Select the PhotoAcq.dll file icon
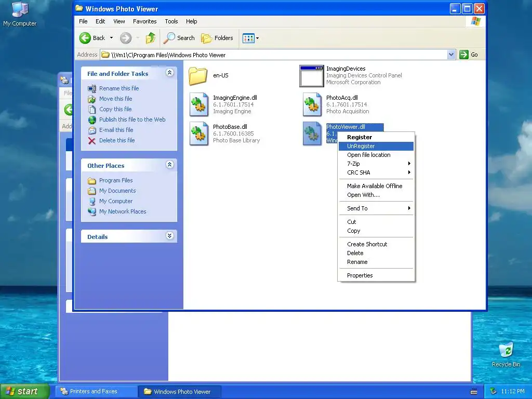Image resolution: width=532 pixels, height=399 pixels. coord(312,104)
